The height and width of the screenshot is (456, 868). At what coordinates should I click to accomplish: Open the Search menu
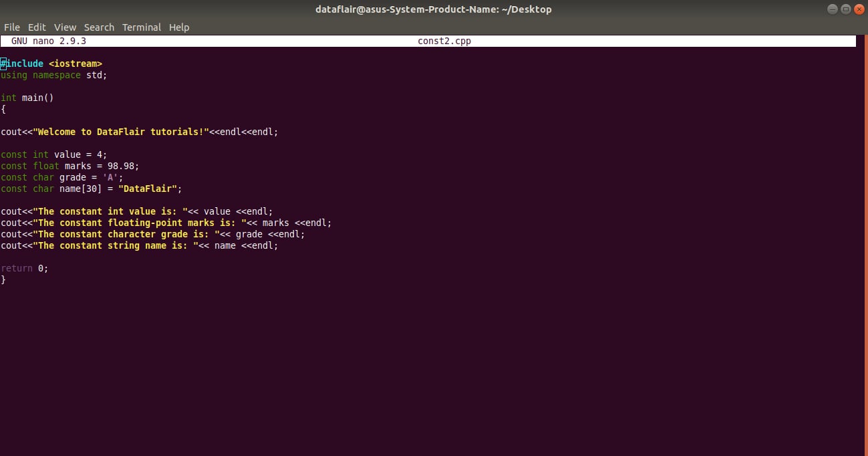point(99,27)
